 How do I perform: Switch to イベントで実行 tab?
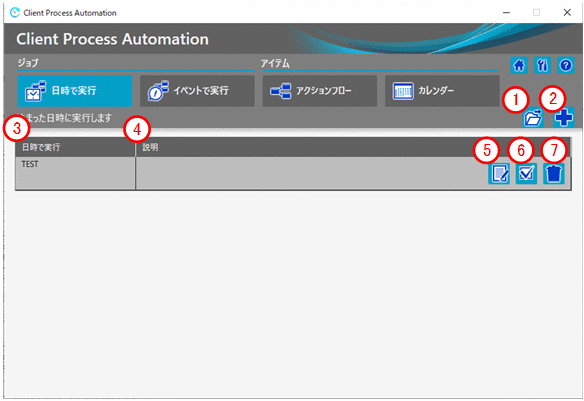(197, 91)
